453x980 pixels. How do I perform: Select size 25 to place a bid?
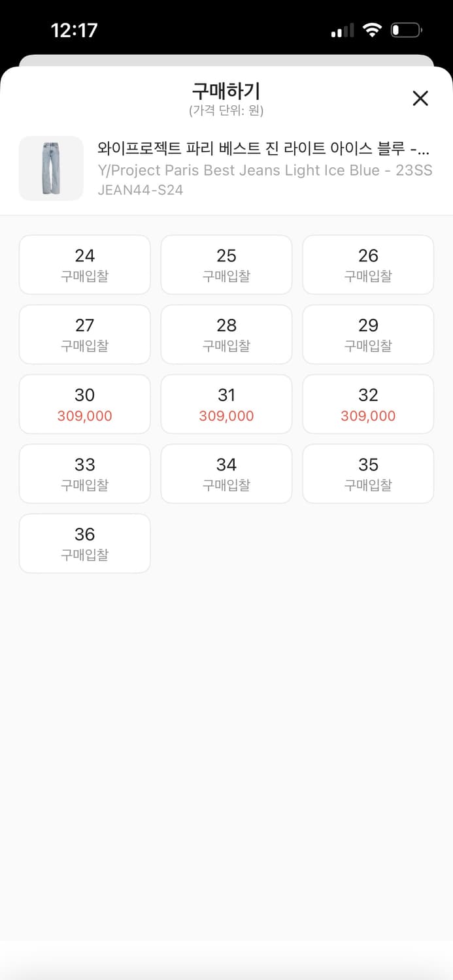point(226,264)
